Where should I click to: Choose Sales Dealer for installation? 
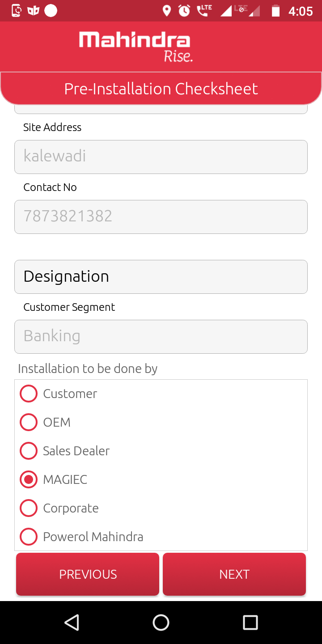click(x=29, y=451)
